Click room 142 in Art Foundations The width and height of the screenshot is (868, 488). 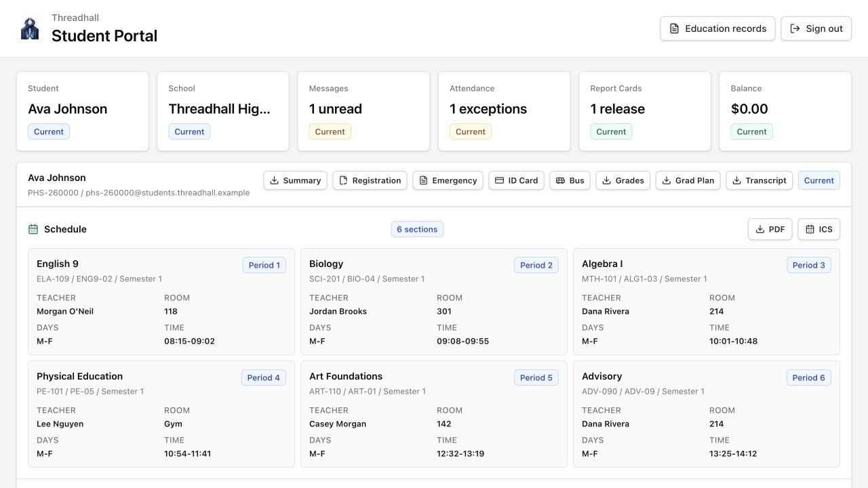coord(444,424)
